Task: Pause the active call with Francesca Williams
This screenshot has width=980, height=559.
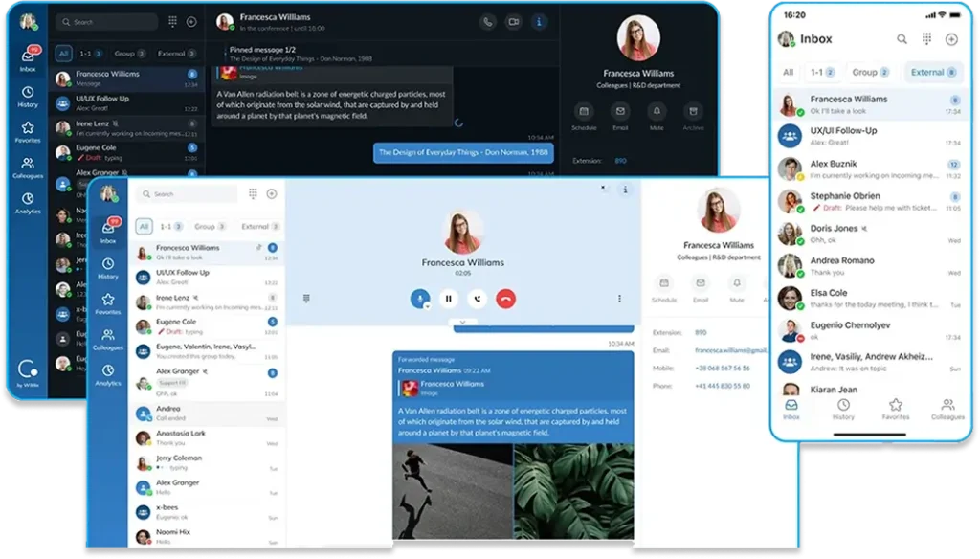Action: 448,299
